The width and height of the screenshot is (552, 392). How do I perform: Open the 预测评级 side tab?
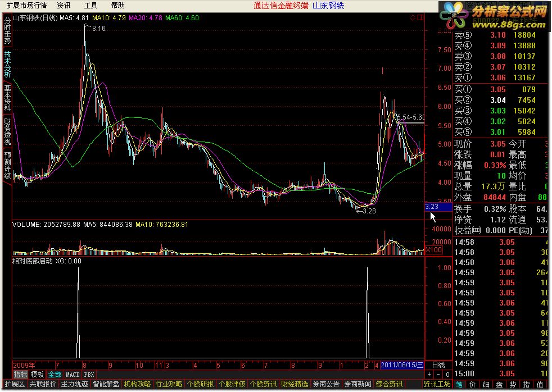click(x=7, y=166)
